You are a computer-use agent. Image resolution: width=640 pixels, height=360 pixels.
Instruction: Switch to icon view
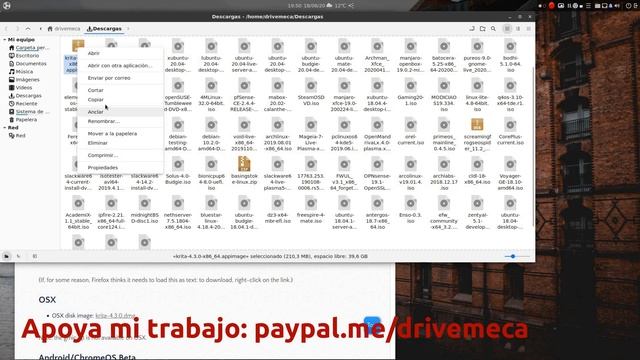(507, 29)
